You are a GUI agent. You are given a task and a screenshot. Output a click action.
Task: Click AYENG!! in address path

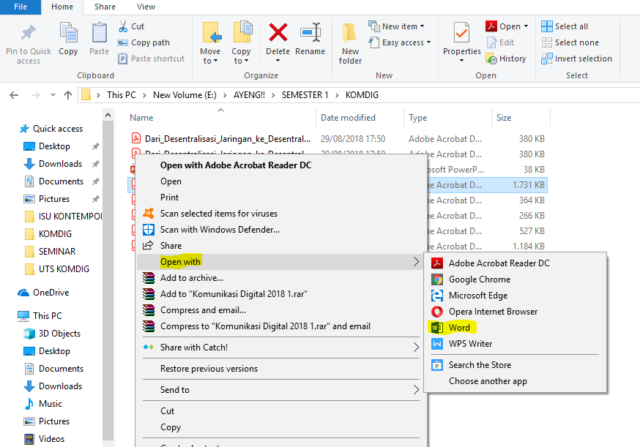click(249, 95)
